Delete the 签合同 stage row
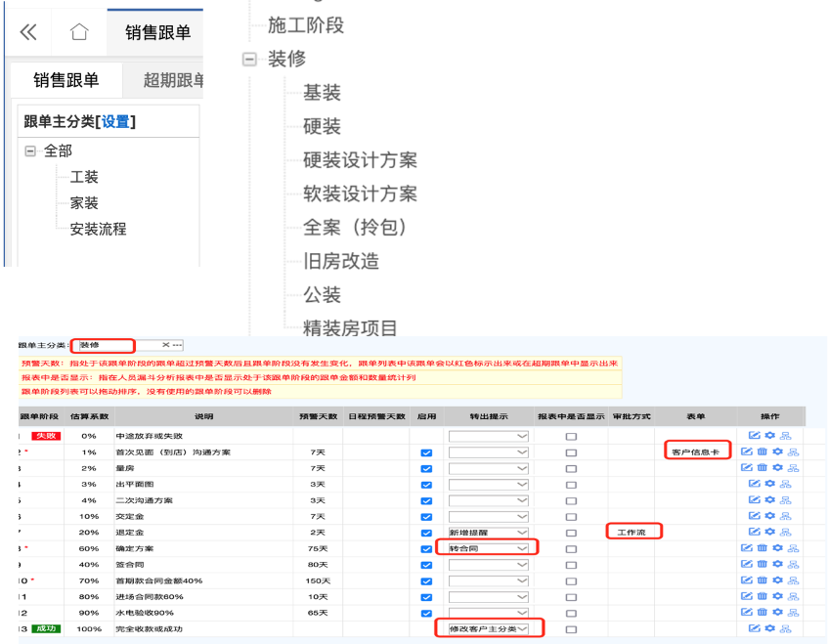 pyautogui.click(x=762, y=564)
